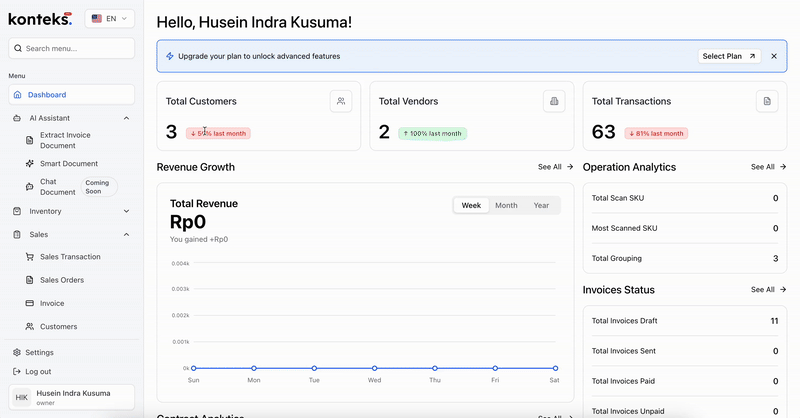Click the Total Transactions document icon
Viewport: 800px width, 418px height.
(x=767, y=101)
